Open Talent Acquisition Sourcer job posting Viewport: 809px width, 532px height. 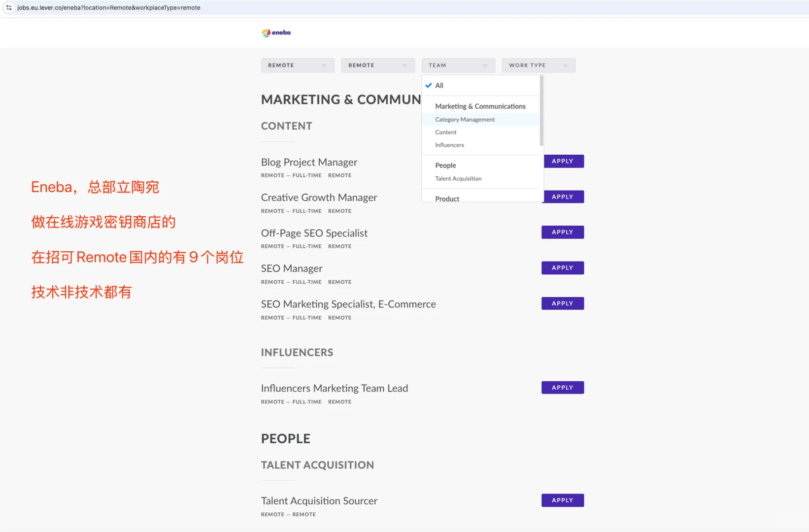[319, 501]
